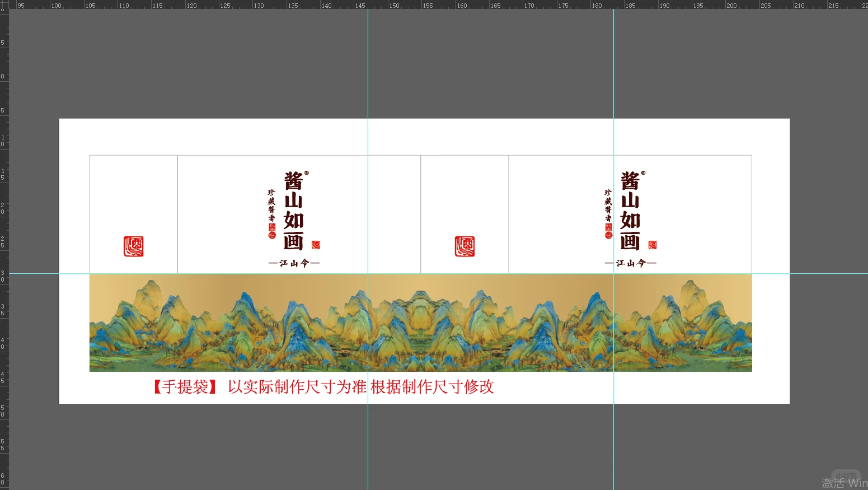Viewport: 868px width, 490px height.
Task: Select the left 酱山如画 brand logo
Action: click(294, 213)
